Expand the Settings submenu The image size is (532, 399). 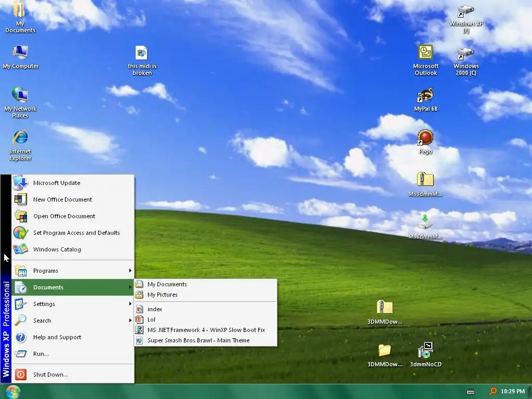(73, 304)
